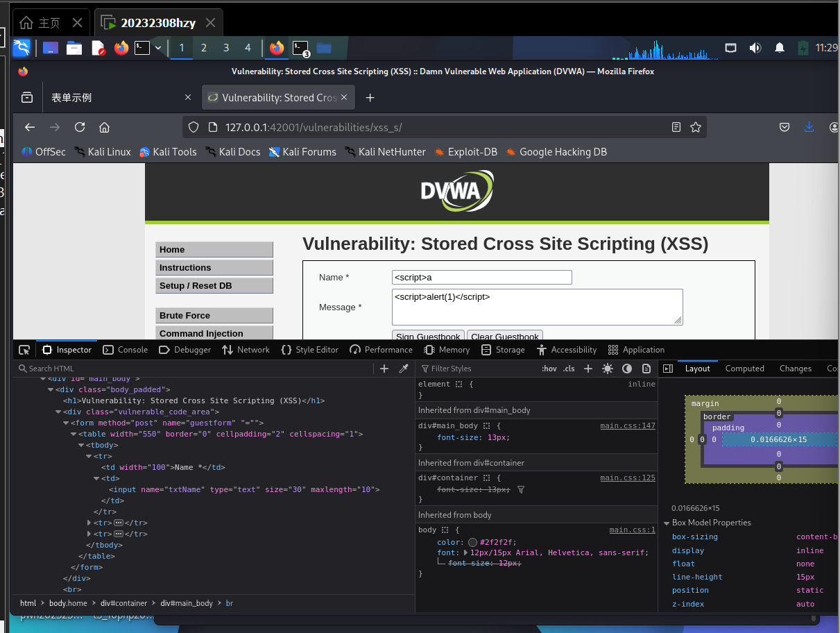
Task: Toggle light color scheme simulation
Action: pyautogui.click(x=608, y=369)
